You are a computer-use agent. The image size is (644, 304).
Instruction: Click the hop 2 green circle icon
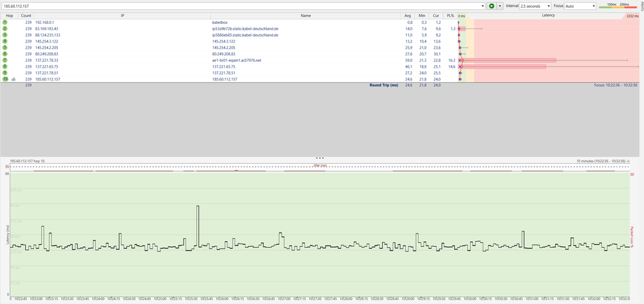pyautogui.click(x=5, y=28)
